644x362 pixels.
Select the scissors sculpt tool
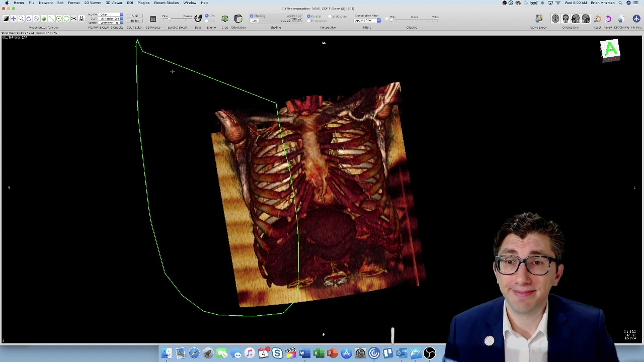click(x=73, y=19)
